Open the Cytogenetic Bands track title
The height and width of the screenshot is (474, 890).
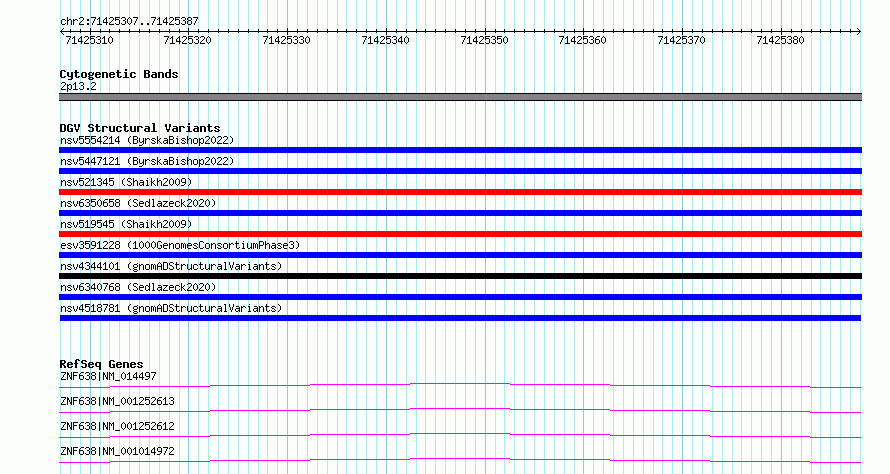(x=119, y=74)
